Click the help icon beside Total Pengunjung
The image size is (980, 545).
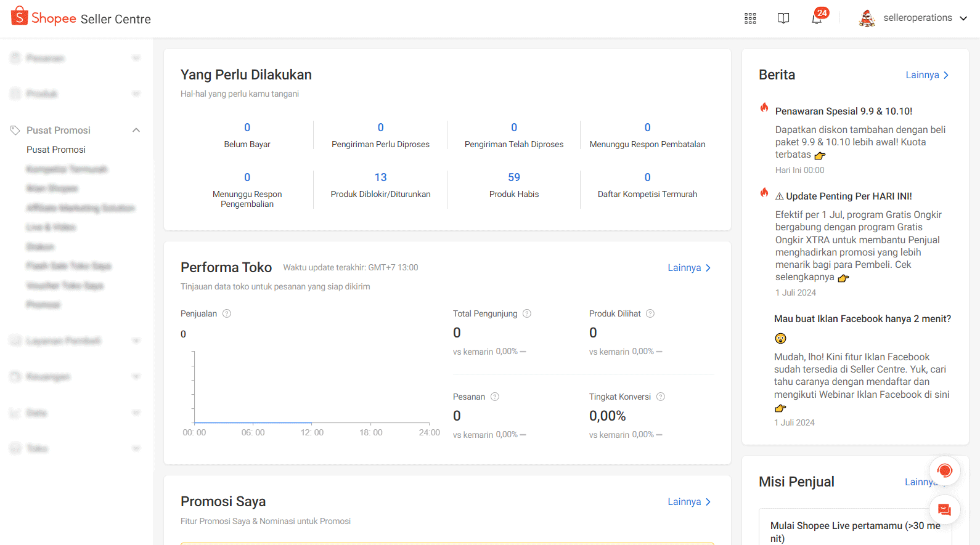tap(527, 313)
